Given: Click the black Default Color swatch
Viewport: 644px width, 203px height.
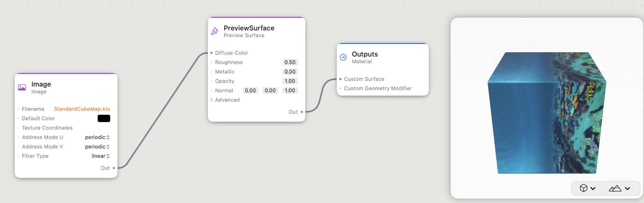Looking at the screenshot, I should point(104,118).
